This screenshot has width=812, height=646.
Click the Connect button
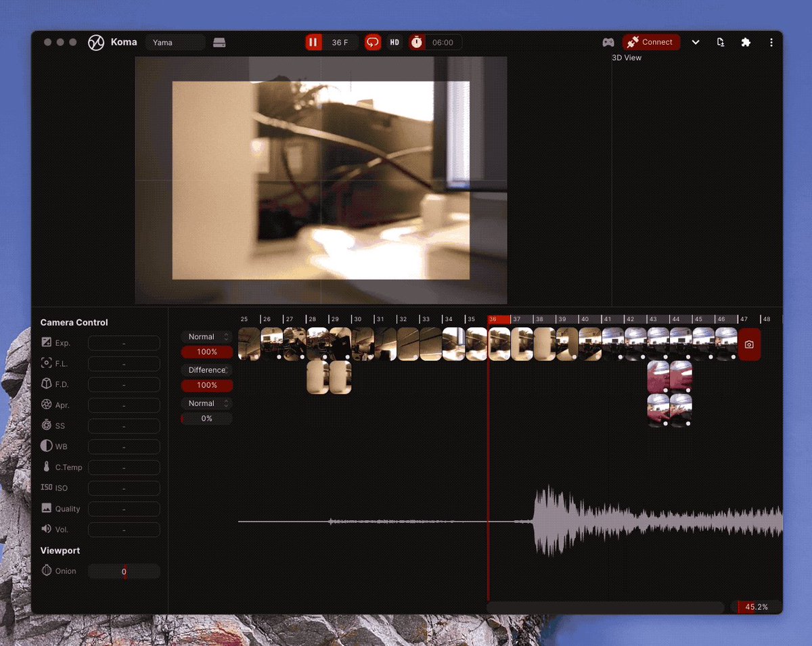click(x=651, y=42)
